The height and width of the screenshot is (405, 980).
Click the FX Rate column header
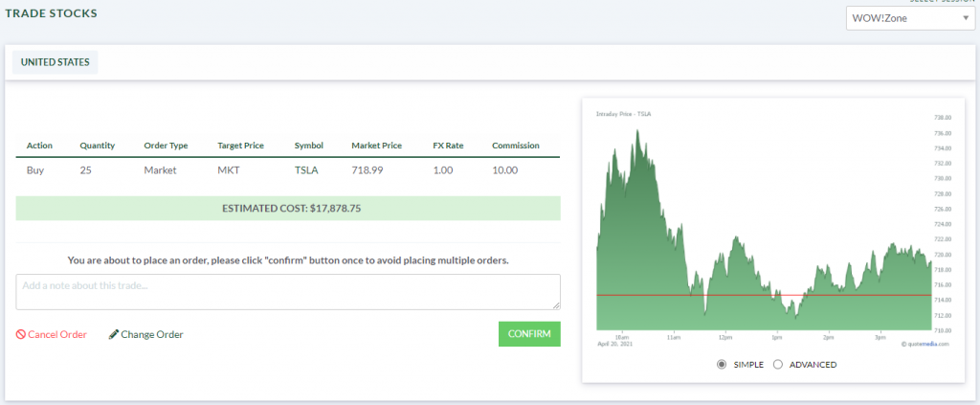[449, 145]
